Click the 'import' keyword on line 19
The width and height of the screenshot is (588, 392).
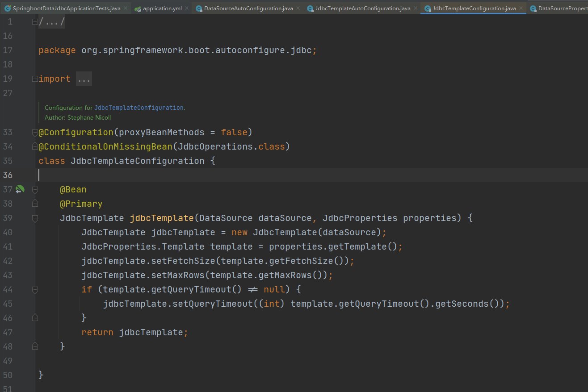[55, 79]
